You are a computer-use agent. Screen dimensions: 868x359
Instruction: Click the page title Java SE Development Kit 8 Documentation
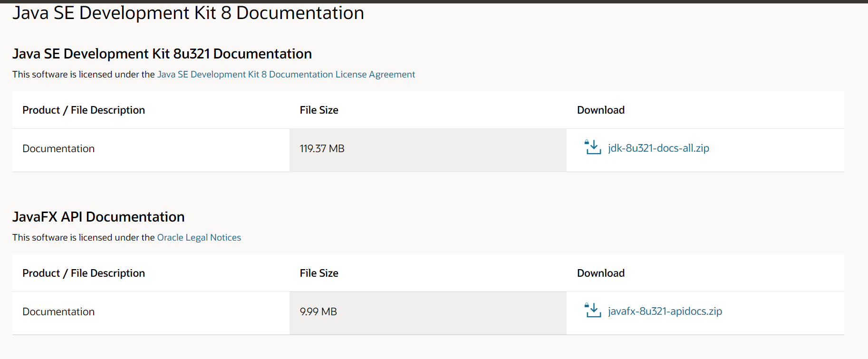pos(188,13)
